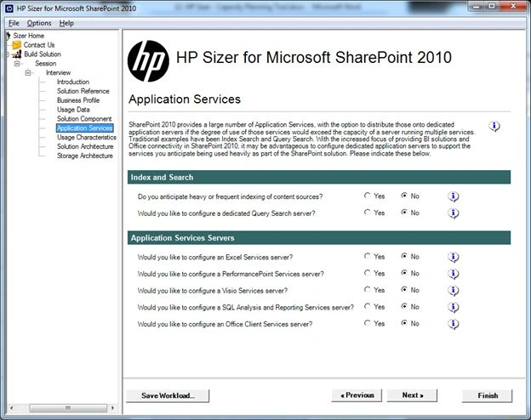Click the HP logo in the header
The height and width of the screenshot is (420, 531).
(x=148, y=61)
